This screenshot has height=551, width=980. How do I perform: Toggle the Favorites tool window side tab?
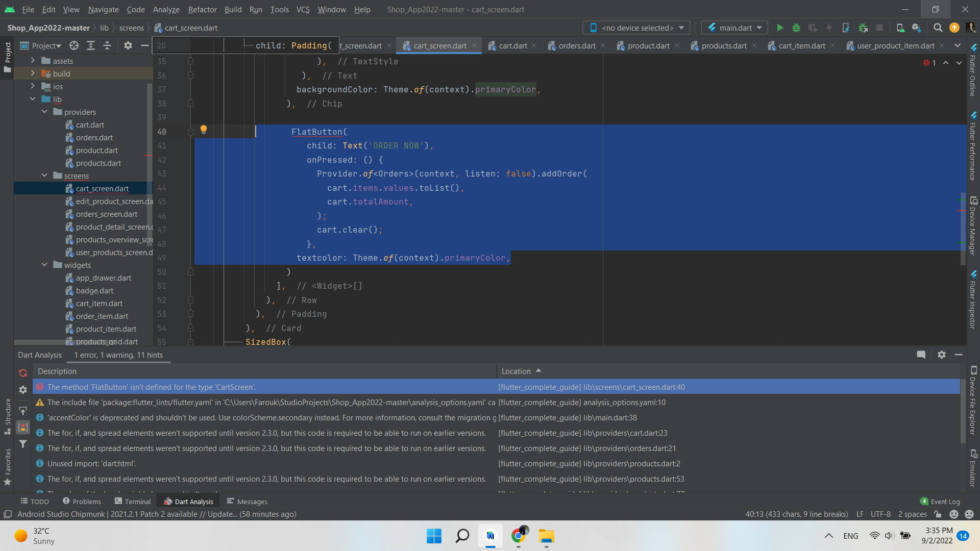[7, 467]
